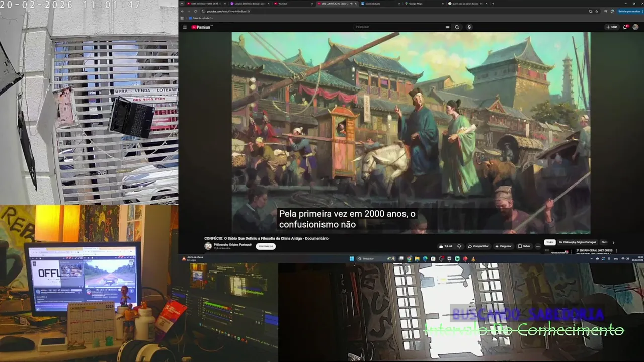Open the three-dot more actions menu
Screen dimensions: 644x362
click(x=538, y=246)
